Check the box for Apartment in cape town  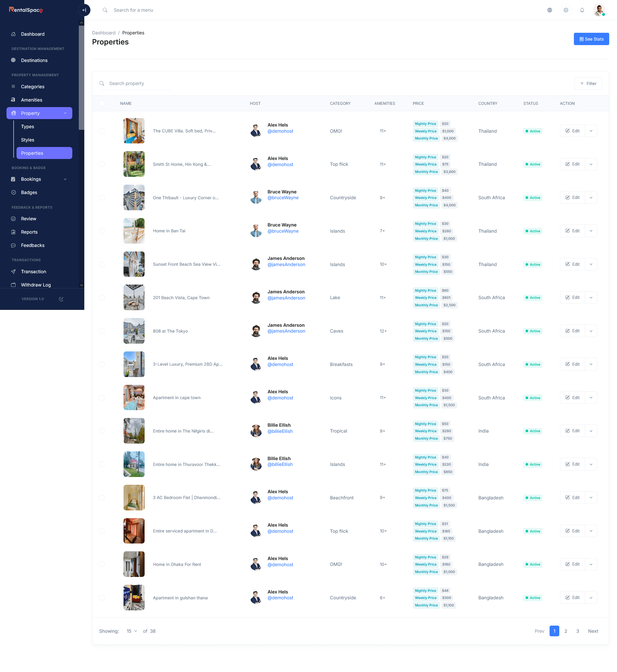[102, 398]
